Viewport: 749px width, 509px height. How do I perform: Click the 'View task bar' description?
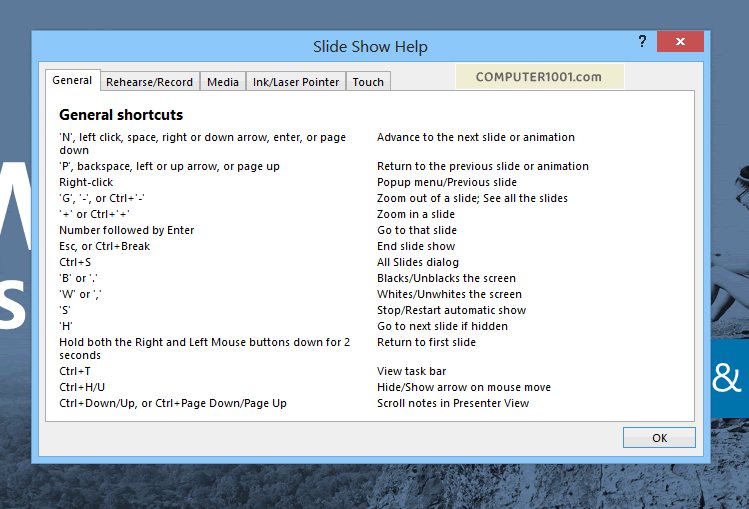pos(411,371)
